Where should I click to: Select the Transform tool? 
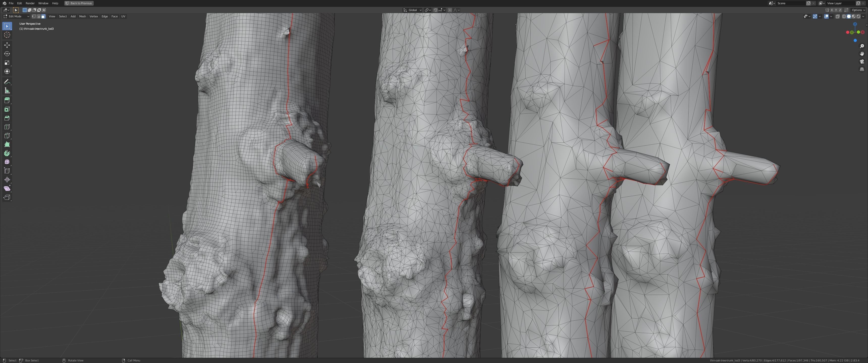point(7,71)
